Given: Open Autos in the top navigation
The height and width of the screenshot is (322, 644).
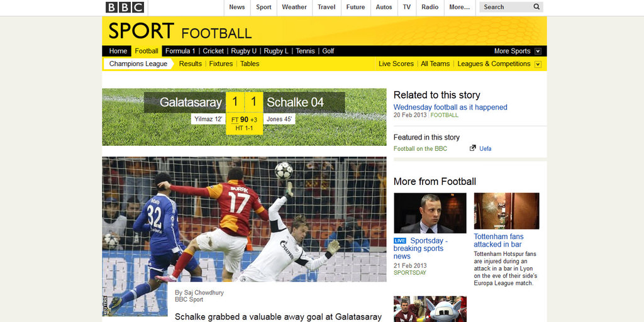Looking at the screenshot, I should (384, 7).
